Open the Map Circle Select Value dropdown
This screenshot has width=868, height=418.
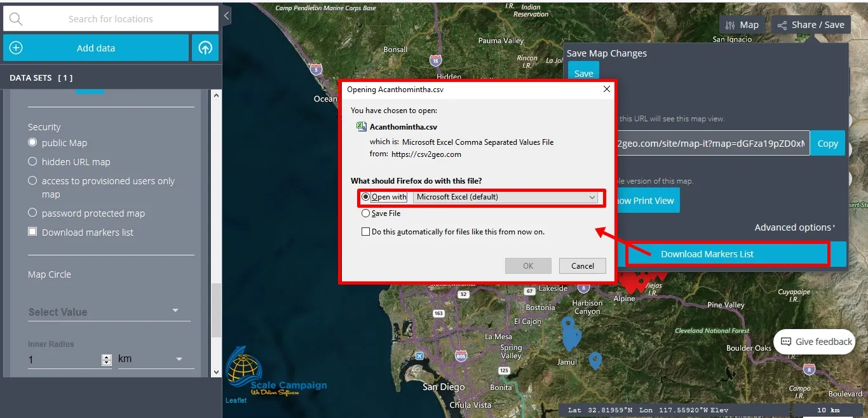tap(104, 312)
